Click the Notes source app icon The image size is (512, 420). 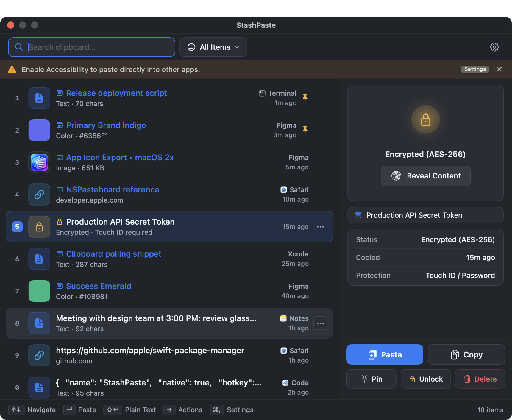(283, 318)
